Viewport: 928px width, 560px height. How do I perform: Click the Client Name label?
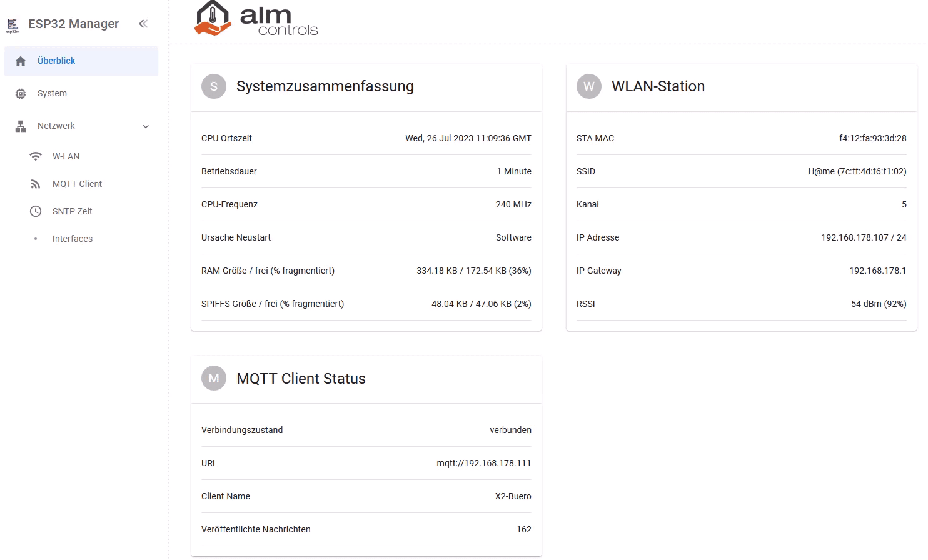click(x=226, y=496)
